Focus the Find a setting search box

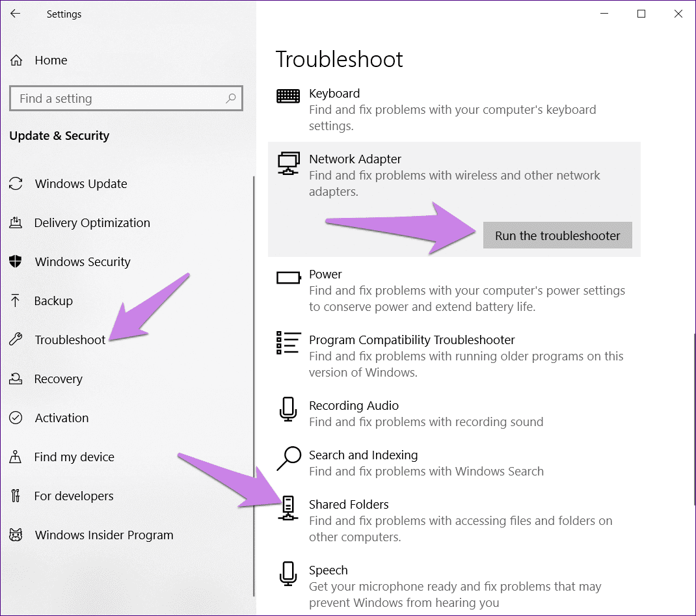pos(126,98)
